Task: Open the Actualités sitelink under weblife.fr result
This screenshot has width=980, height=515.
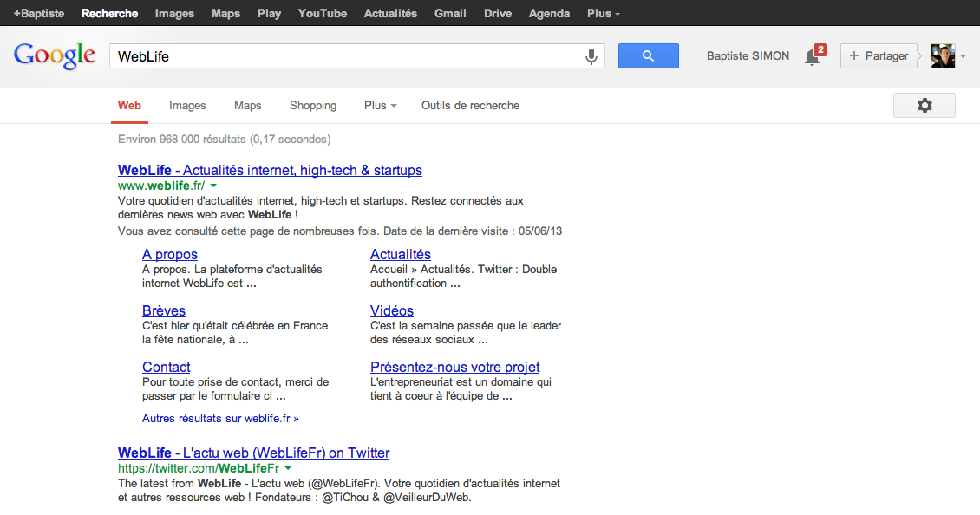Action: click(400, 254)
